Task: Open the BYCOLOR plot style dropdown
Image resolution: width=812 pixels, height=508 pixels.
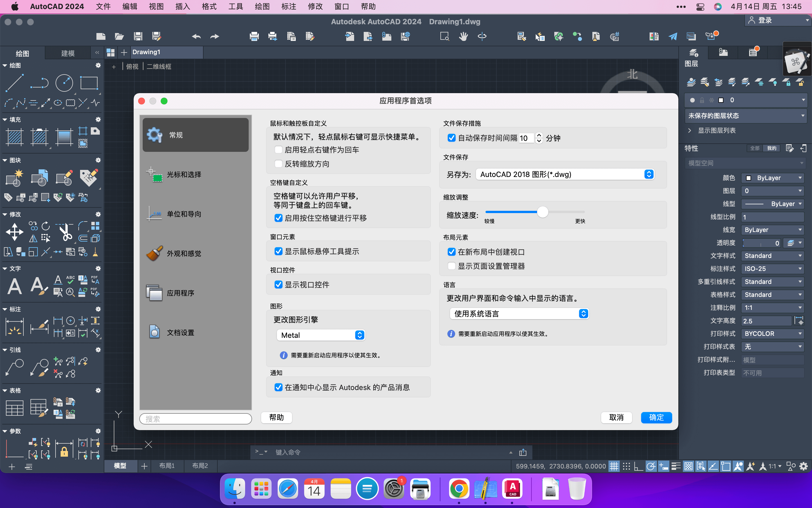Action: click(773, 334)
